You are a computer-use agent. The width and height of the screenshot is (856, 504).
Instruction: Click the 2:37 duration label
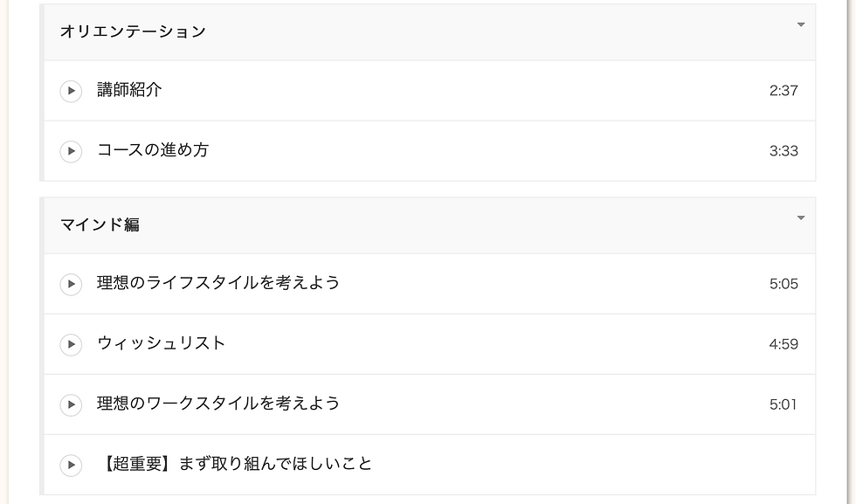point(784,91)
